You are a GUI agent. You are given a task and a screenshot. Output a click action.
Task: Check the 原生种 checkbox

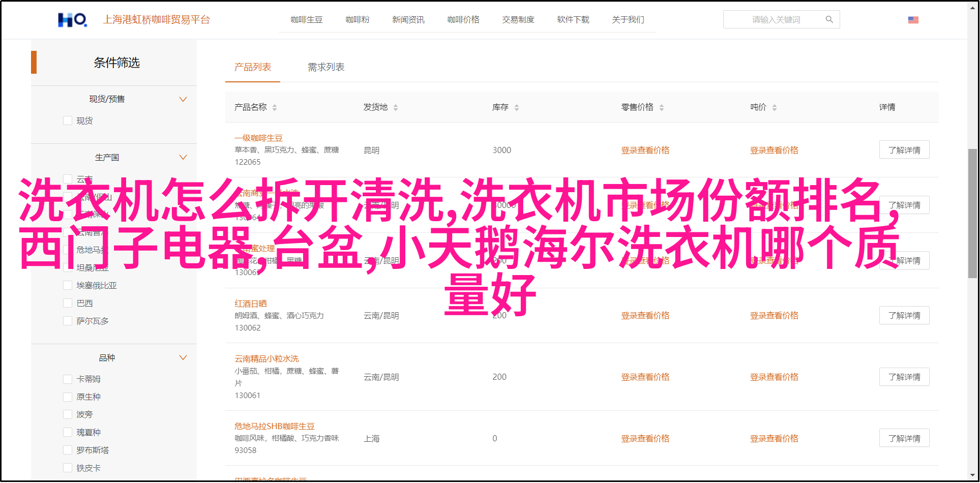[68, 397]
